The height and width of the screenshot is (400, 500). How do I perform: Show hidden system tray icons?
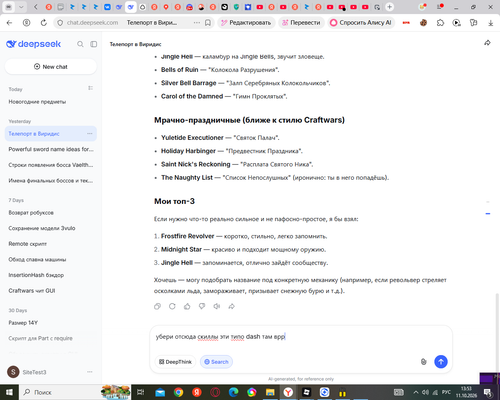point(416,392)
